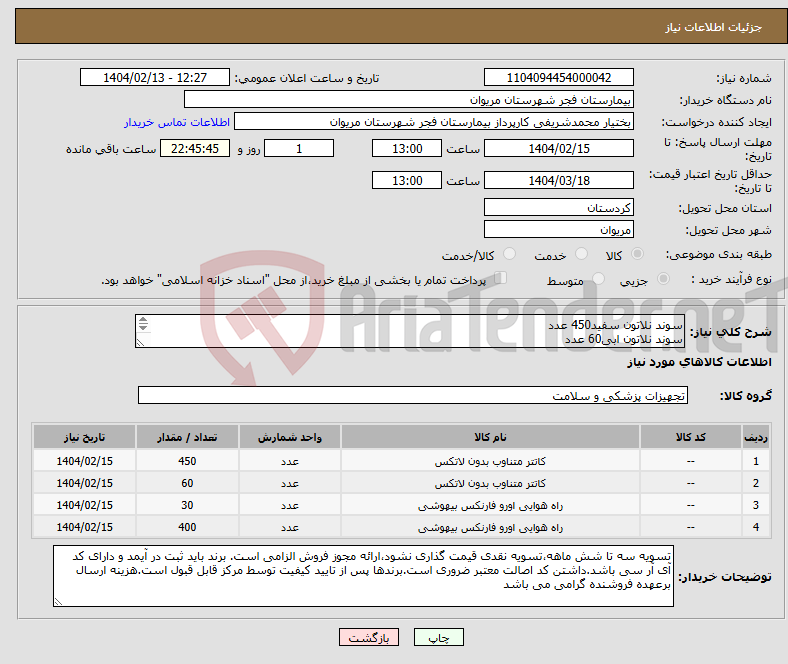
Task: Click the بازگشت back button
Action: 369,637
